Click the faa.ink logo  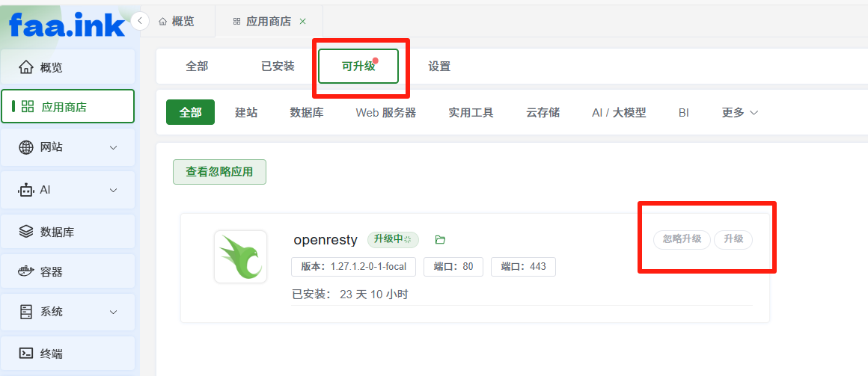pos(67,25)
